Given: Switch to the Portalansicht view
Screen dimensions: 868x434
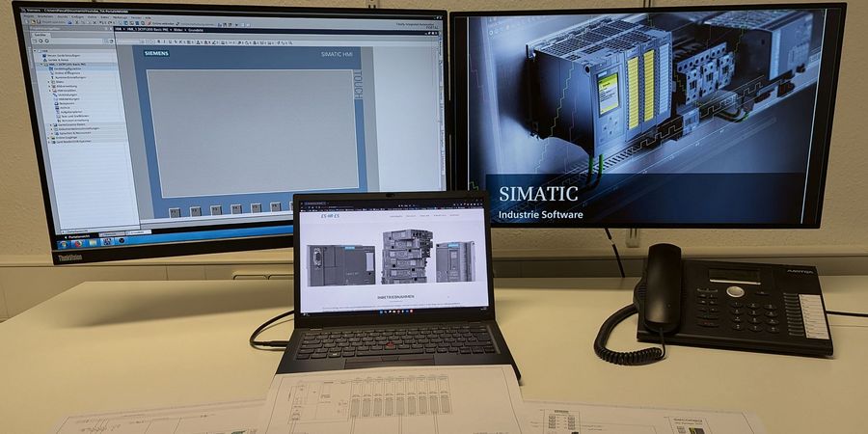Looking at the screenshot, I should click(79, 235).
